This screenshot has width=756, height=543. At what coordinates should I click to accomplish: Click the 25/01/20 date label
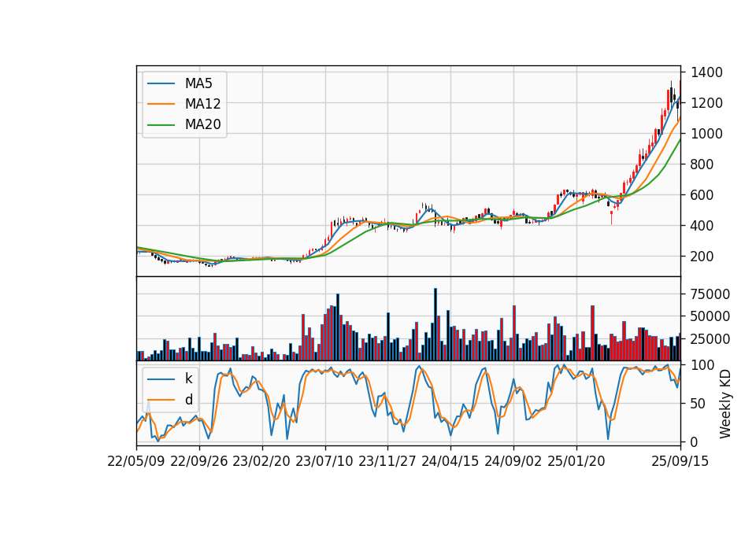coord(576,461)
